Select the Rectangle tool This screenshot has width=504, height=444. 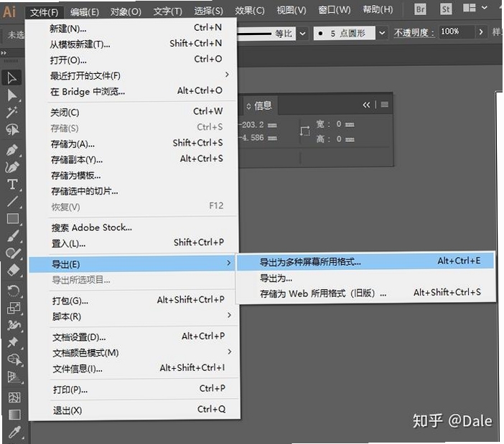(12, 219)
